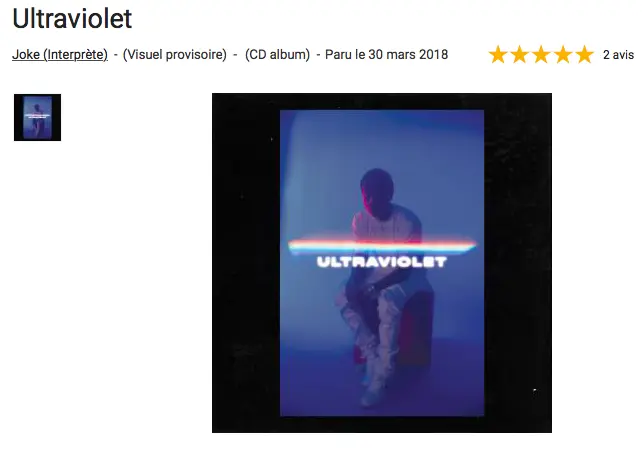Click the third rating star

pyautogui.click(x=541, y=54)
